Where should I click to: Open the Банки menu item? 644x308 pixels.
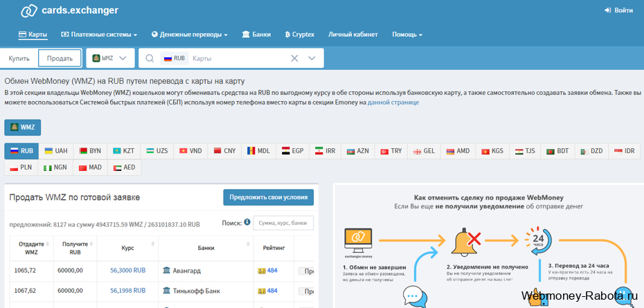point(256,35)
